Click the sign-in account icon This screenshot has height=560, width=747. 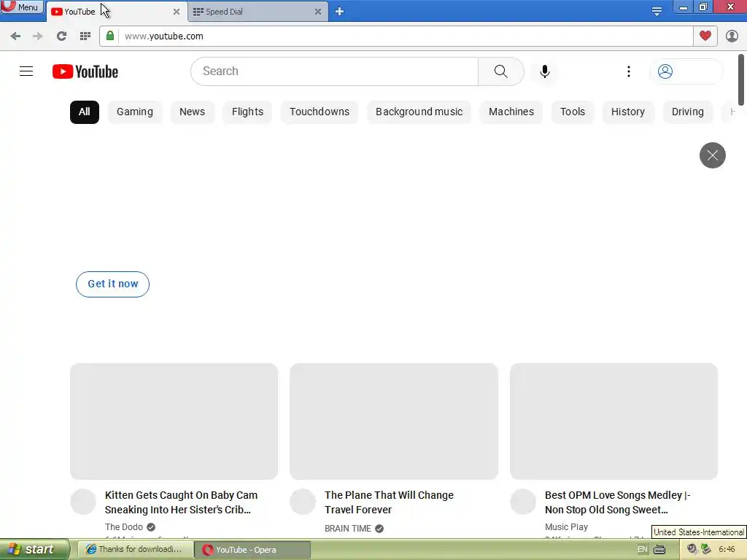click(665, 71)
